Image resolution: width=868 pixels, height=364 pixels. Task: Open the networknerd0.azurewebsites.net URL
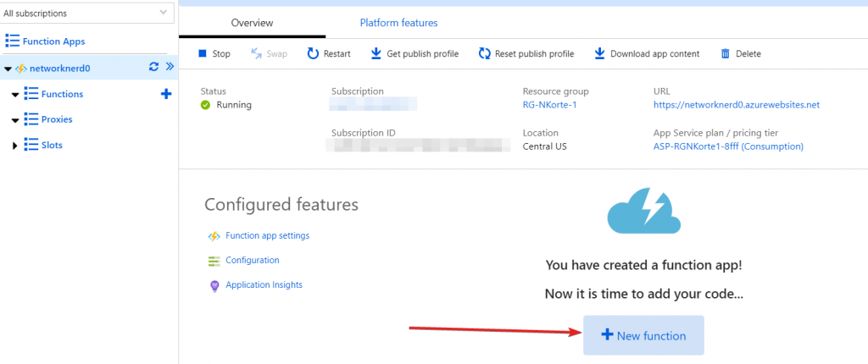point(737,105)
